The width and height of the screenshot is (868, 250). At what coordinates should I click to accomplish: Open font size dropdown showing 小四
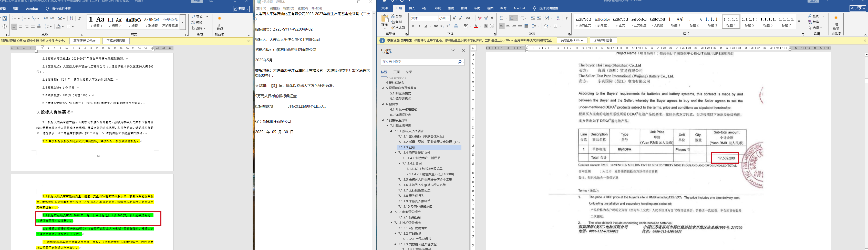[x=449, y=18]
